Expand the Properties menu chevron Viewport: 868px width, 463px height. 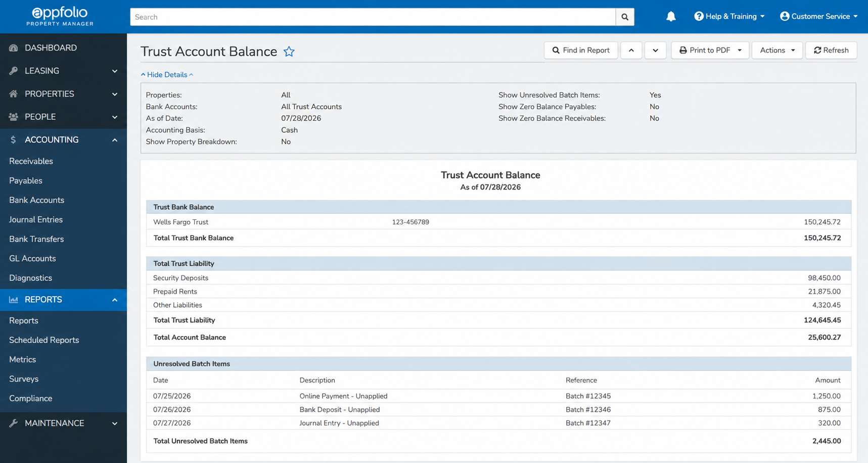click(115, 94)
